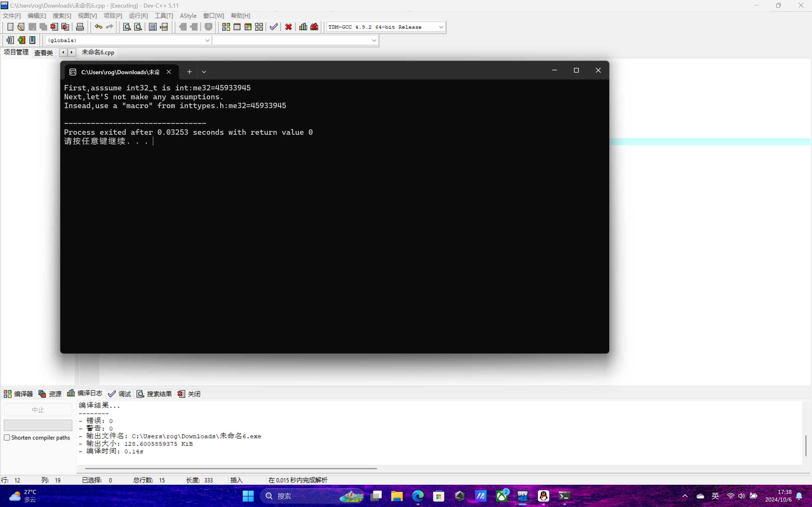
Task: Click the Undo arrow icon
Action: click(x=98, y=27)
